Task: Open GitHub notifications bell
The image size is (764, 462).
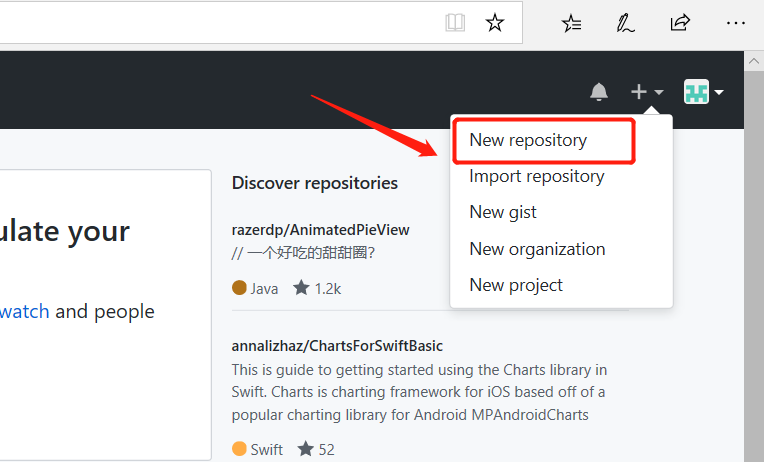Action: [599, 92]
